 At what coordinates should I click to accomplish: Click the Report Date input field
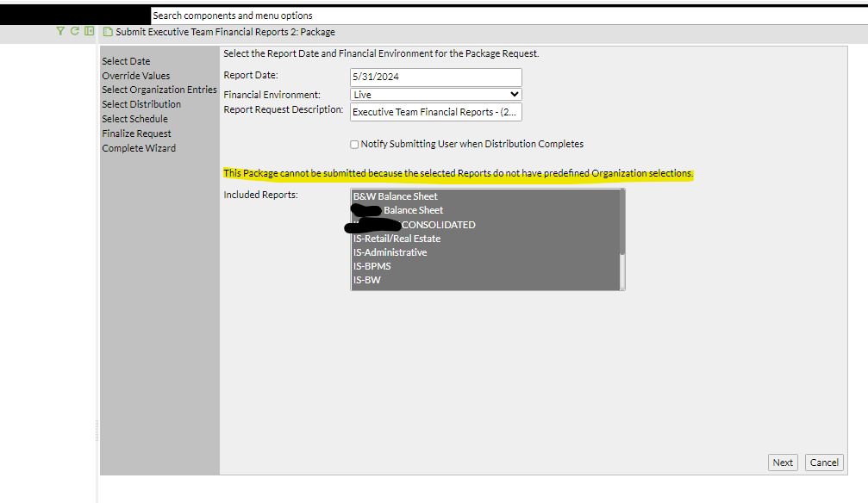click(x=435, y=77)
